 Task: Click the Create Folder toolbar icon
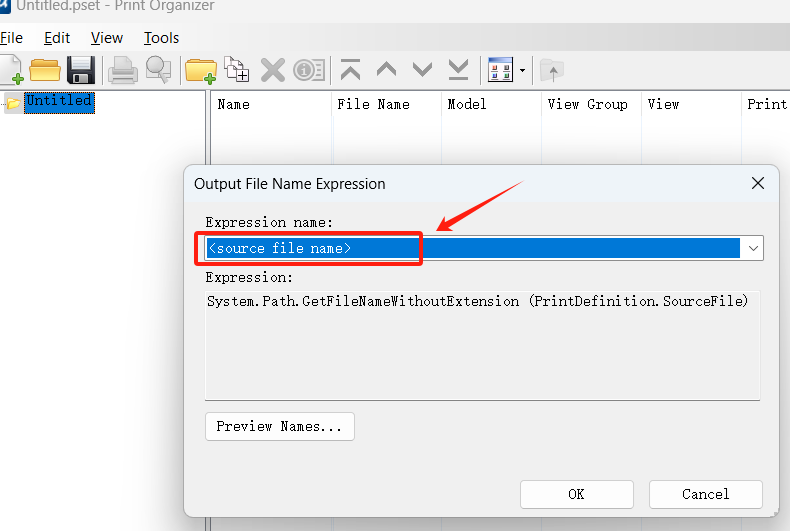tap(201, 70)
